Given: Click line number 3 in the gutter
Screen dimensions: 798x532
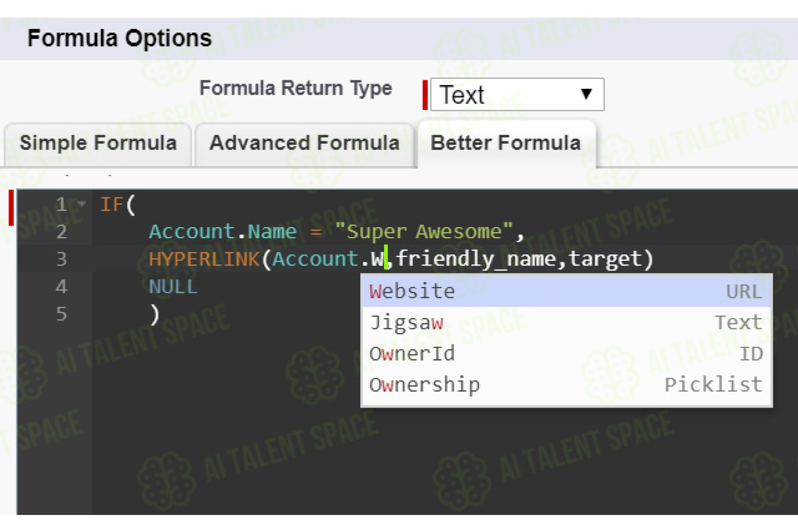Looking at the screenshot, I should click(x=61, y=259).
